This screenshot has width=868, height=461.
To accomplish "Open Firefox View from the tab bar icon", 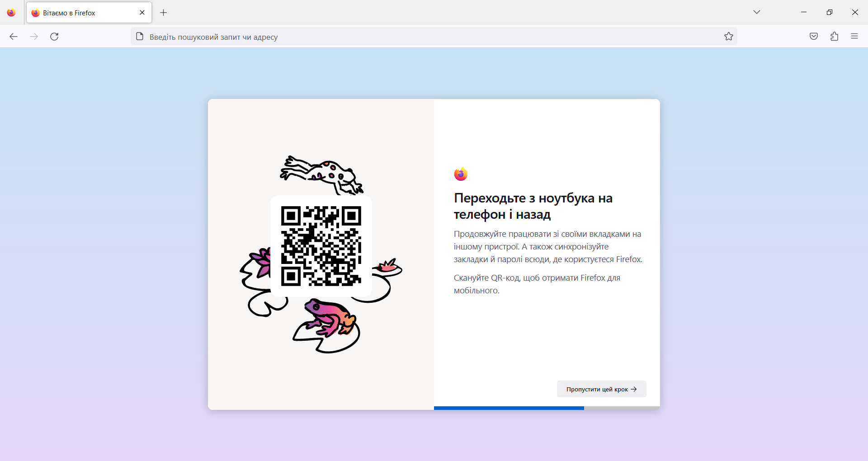I will pyautogui.click(x=11, y=13).
